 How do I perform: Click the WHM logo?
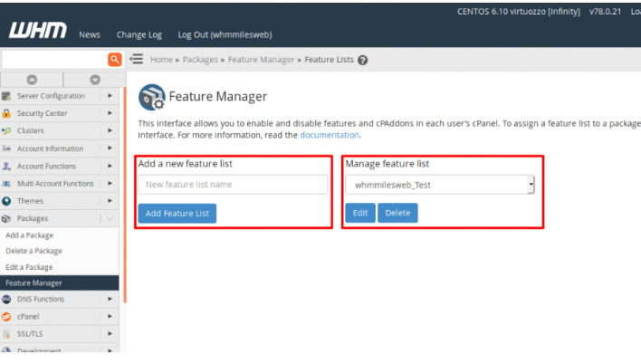[x=38, y=30]
